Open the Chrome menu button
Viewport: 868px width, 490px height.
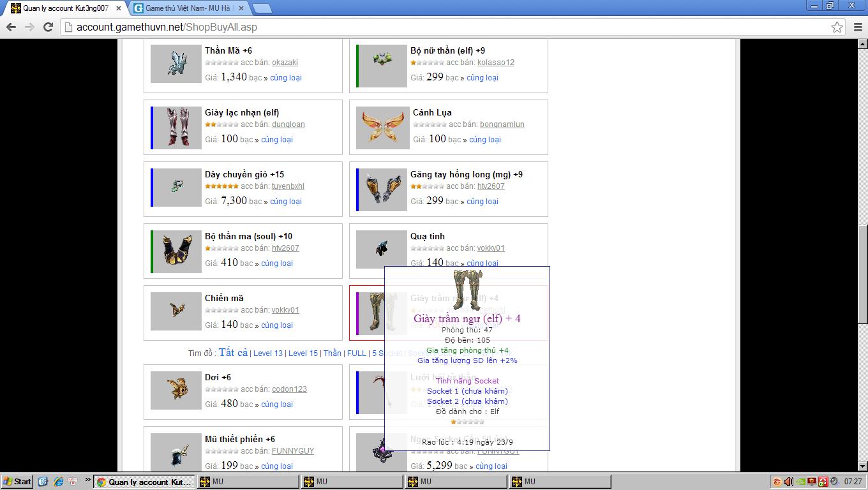point(858,27)
